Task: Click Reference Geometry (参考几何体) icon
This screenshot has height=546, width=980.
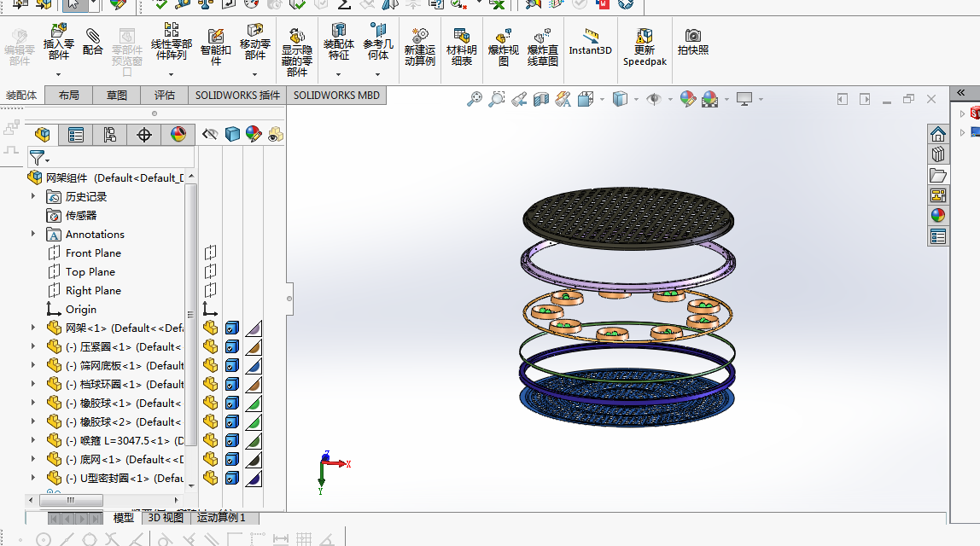Action: pyautogui.click(x=377, y=30)
